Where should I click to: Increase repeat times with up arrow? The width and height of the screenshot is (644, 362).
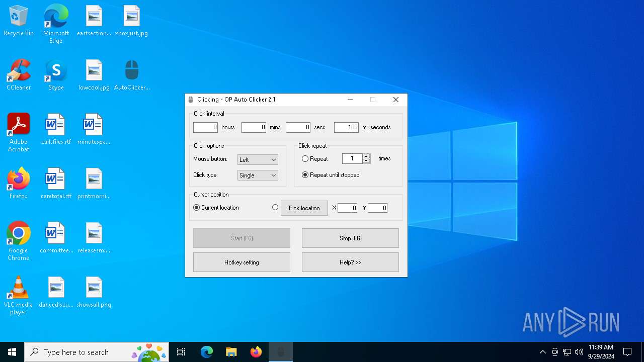point(366,156)
